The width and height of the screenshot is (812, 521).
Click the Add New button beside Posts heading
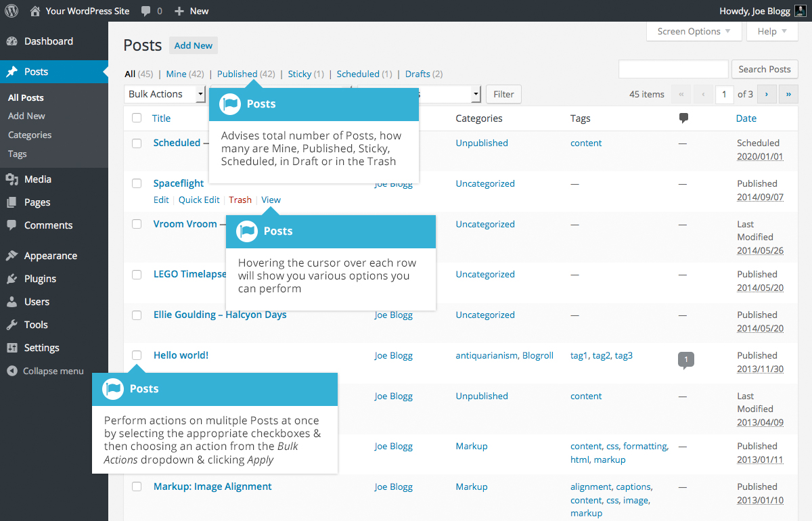tap(194, 45)
